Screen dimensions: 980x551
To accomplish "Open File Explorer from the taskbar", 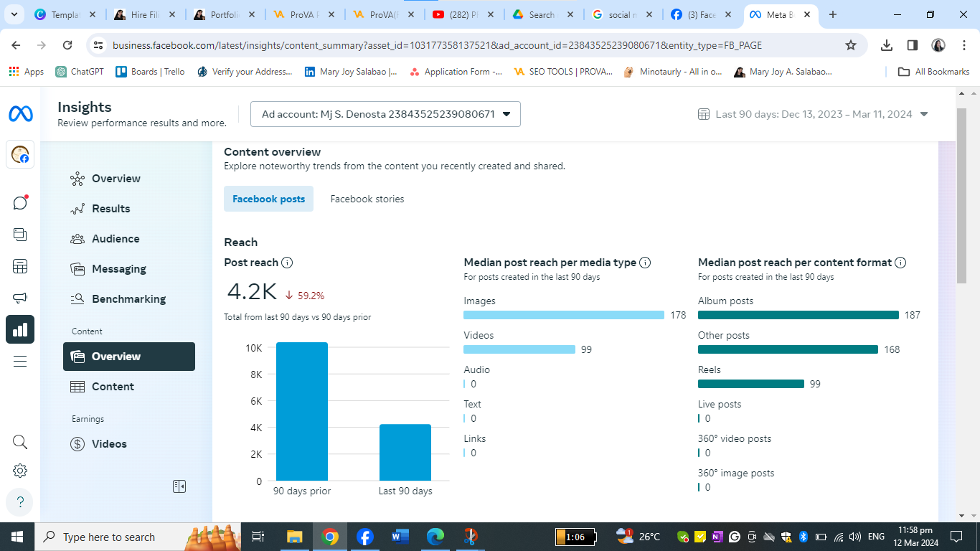I will point(294,537).
